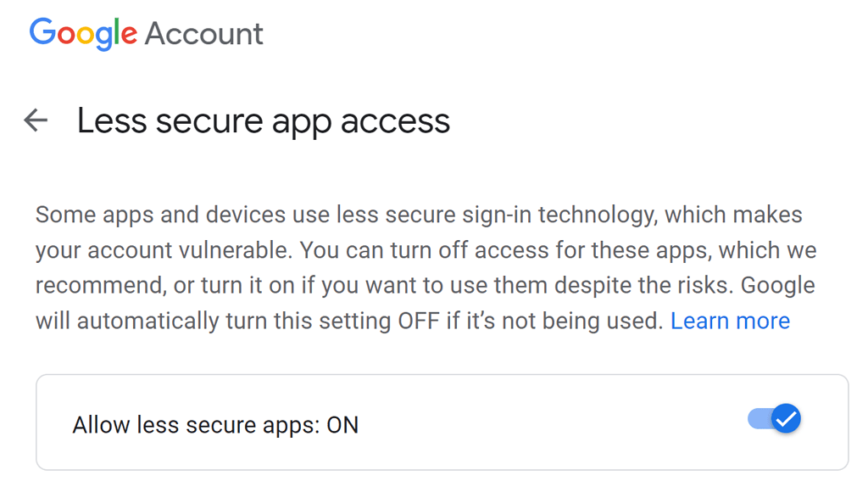Viewport: 868px width, 492px height.
Task: Open the Learn more link
Action: click(730, 321)
